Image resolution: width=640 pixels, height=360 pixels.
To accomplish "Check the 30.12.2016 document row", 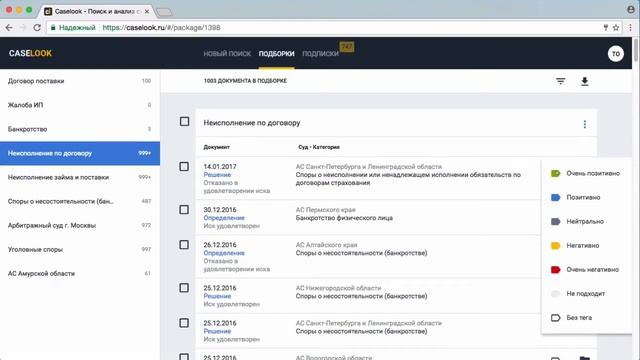I will coord(184,210).
